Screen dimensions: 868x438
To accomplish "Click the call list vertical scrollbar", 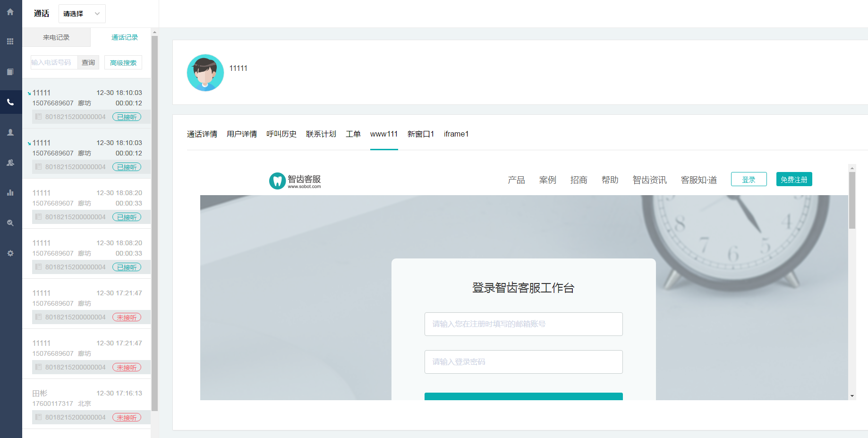I will pos(154,223).
